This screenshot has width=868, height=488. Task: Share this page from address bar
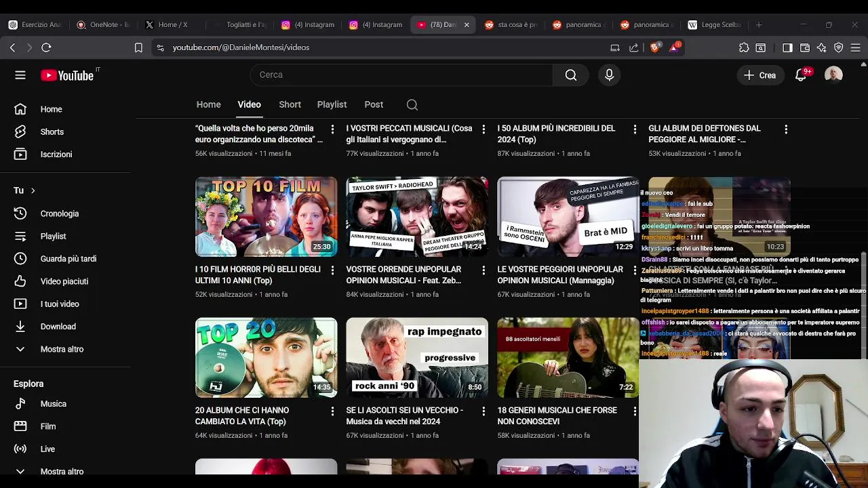[633, 47]
